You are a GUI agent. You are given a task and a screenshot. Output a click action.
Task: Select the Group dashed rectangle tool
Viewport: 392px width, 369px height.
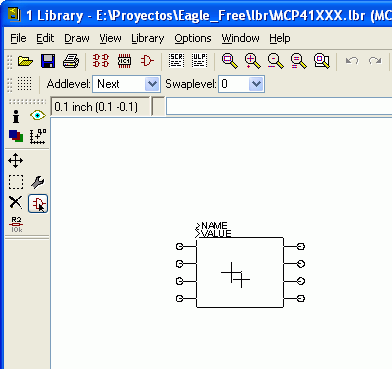(16, 182)
